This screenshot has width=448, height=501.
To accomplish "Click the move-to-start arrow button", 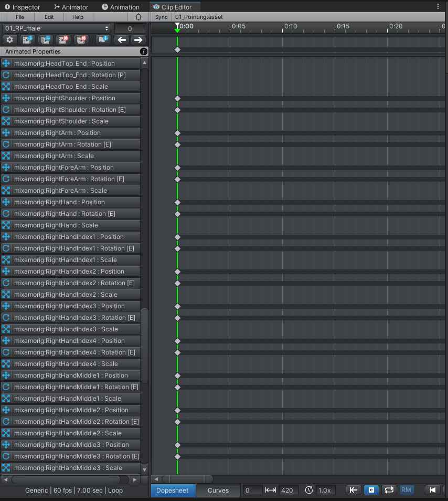I will point(354,490).
